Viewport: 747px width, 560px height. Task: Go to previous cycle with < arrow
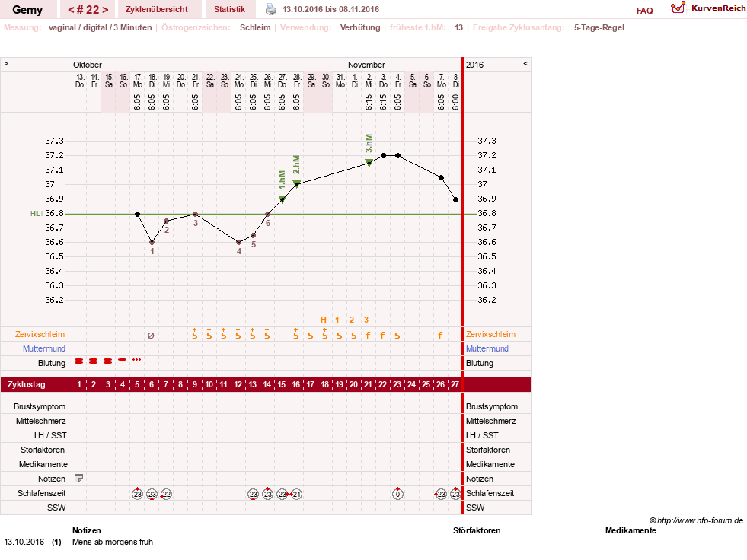click(x=71, y=10)
